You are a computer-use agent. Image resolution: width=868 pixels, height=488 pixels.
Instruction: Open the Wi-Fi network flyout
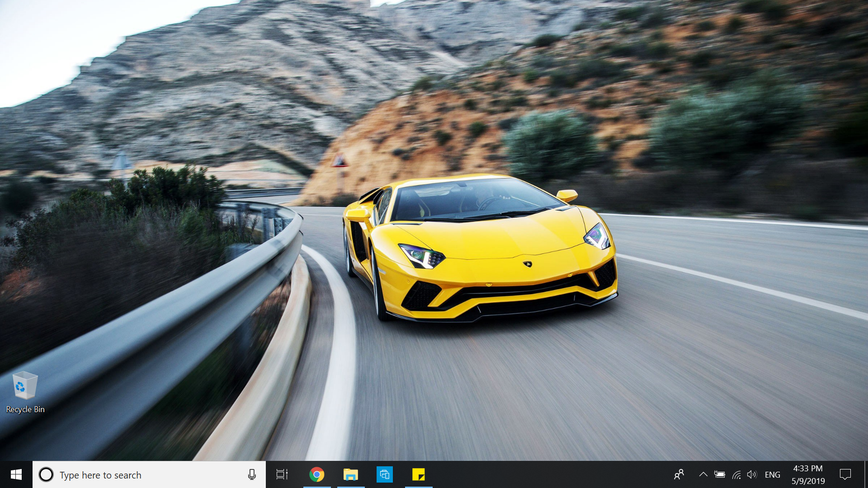coord(736,474)
